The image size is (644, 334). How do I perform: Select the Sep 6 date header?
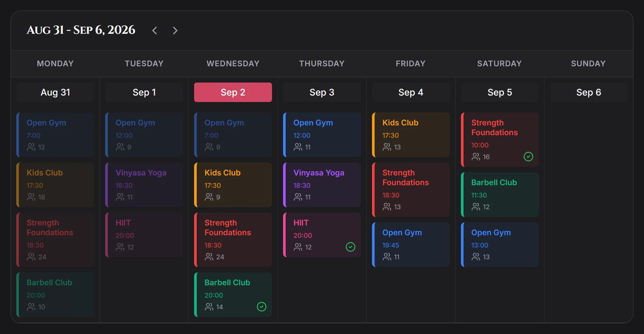[x=589, y=92]
